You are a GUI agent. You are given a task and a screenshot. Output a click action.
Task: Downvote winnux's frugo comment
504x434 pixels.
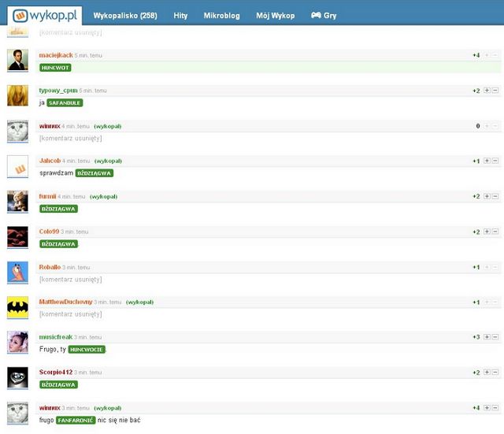click(495, 407)
